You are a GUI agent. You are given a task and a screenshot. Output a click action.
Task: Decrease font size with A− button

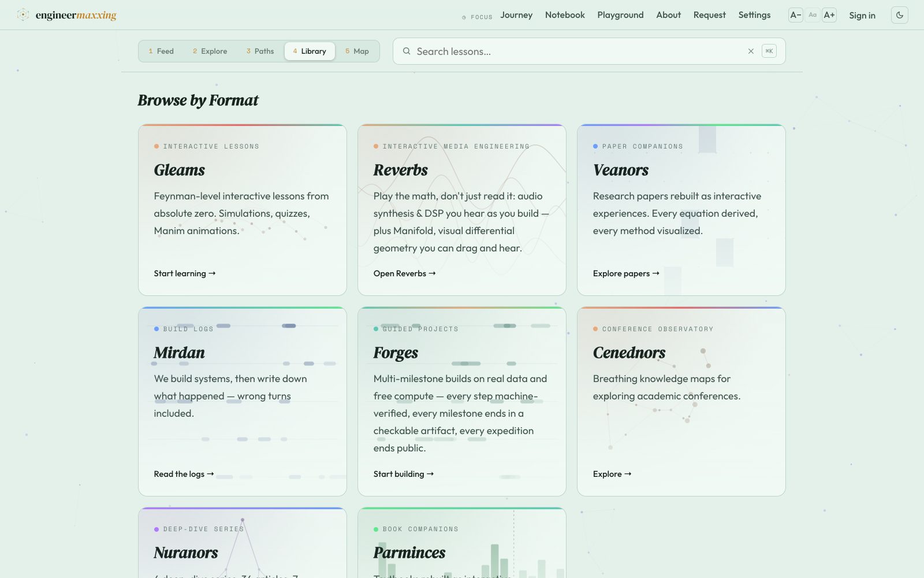[x=796, y=15]
